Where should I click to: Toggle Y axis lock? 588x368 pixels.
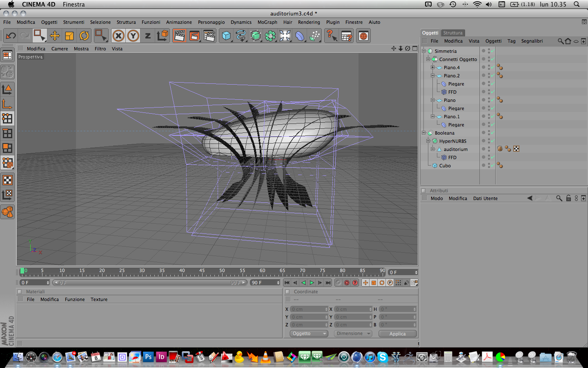133,36
